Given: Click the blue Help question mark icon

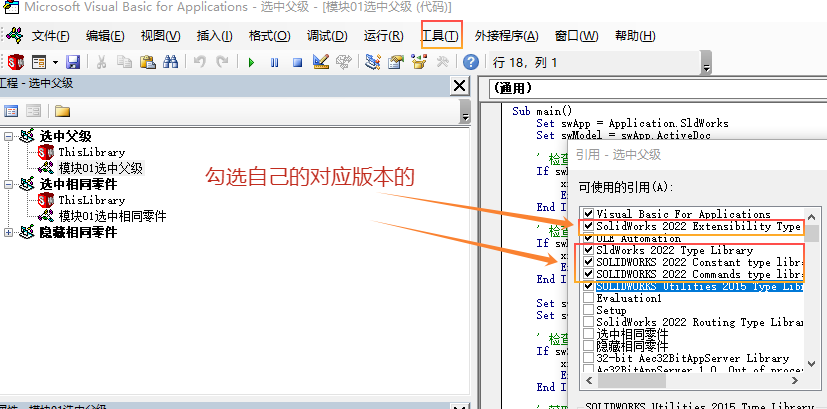Looking at the screenshot, I should click(x=470, y=62).
